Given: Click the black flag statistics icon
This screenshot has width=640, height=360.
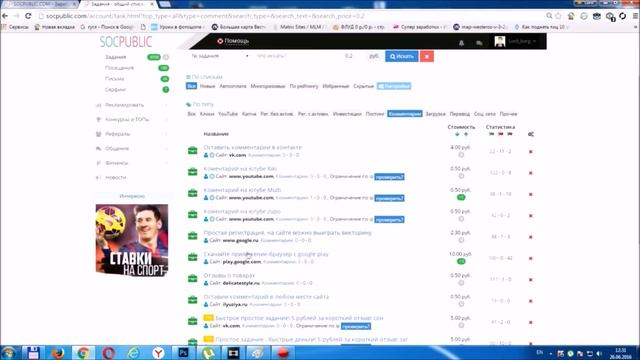Looking at the screenshot, I should 510,134.
